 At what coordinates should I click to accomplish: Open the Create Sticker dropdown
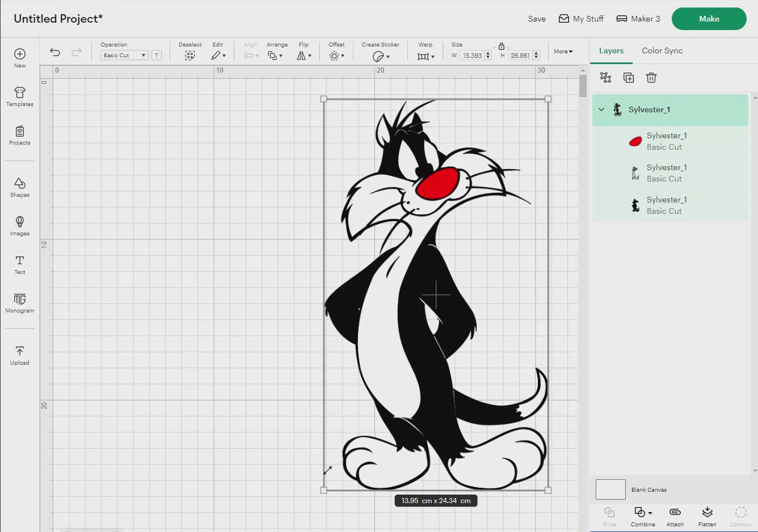[x=381, y=56]
